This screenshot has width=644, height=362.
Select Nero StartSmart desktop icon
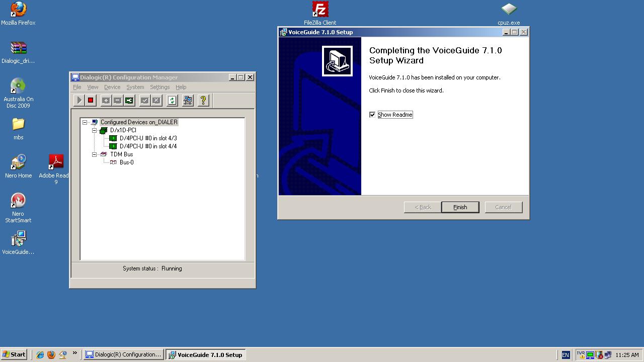(18, 208)
